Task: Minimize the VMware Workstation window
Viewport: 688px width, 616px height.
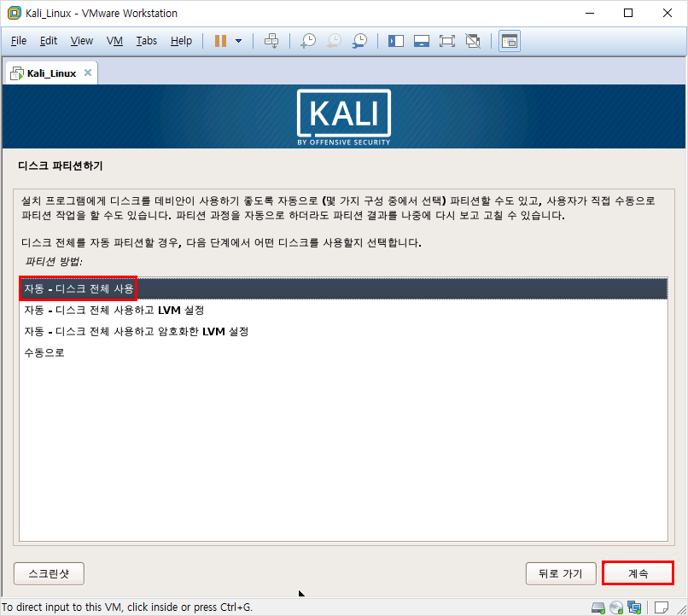Action: click(x=590, y=13)
